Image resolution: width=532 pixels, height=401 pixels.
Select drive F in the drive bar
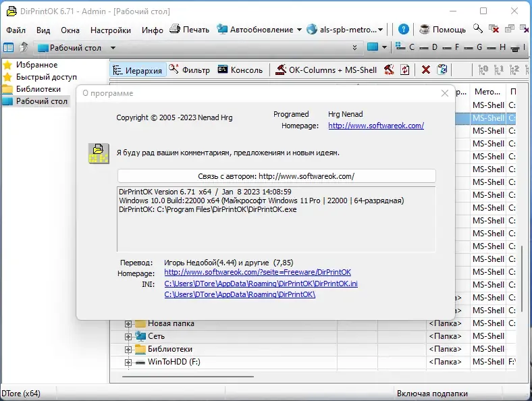[x=451, y=47]
